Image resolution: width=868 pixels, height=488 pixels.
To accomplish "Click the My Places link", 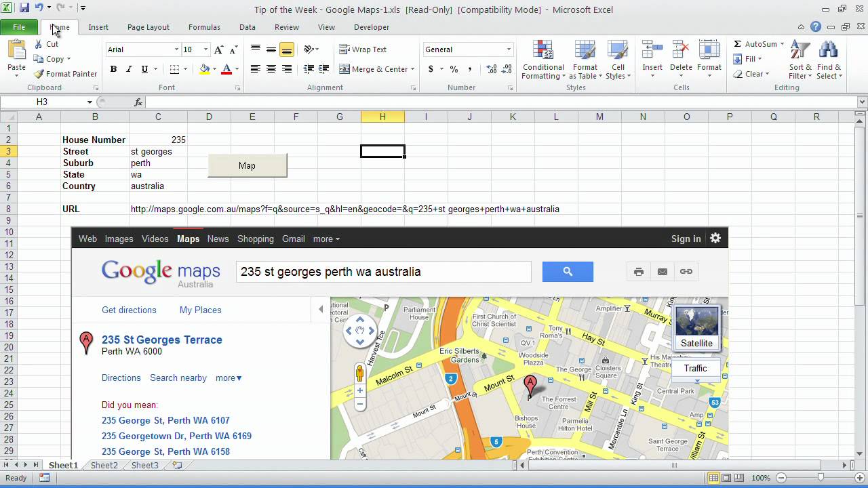I will (200, 310).
